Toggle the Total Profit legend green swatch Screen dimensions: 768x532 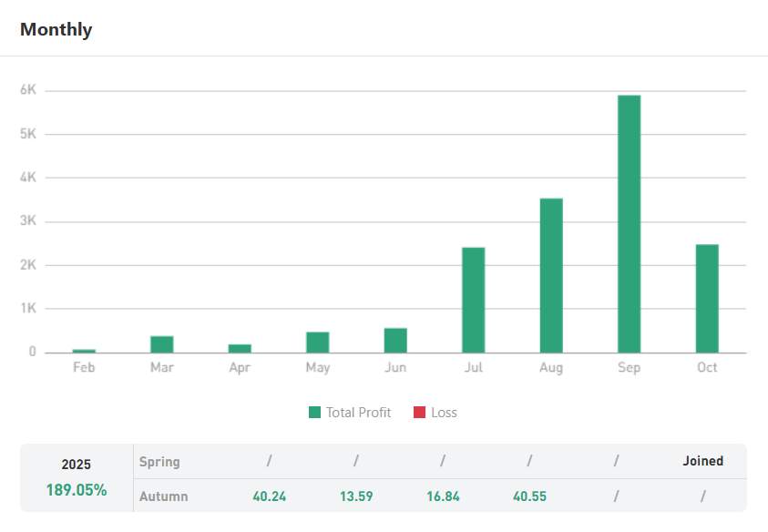click(x=314, y=413)
